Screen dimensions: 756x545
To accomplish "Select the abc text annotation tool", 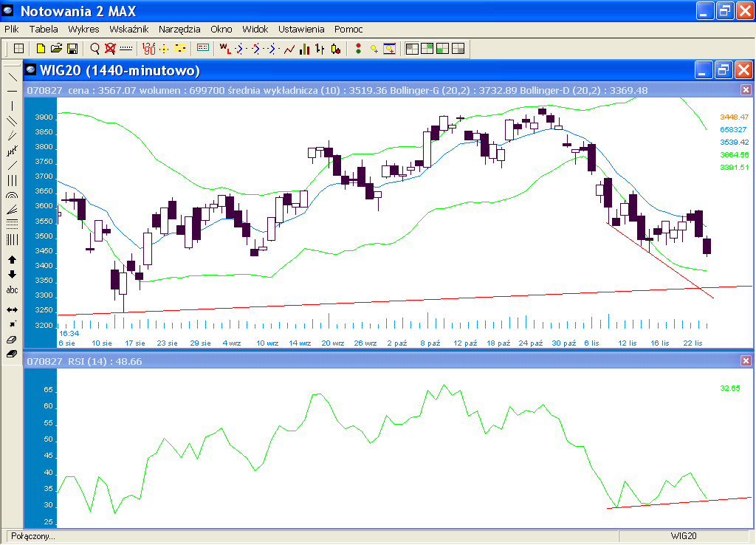I will (12, 290).
